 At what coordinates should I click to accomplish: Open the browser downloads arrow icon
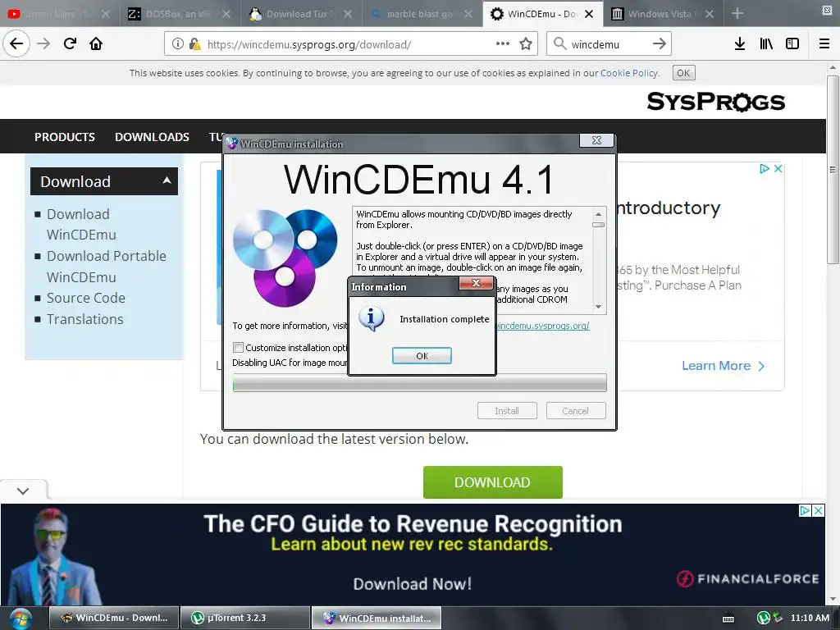coord(740,44)
